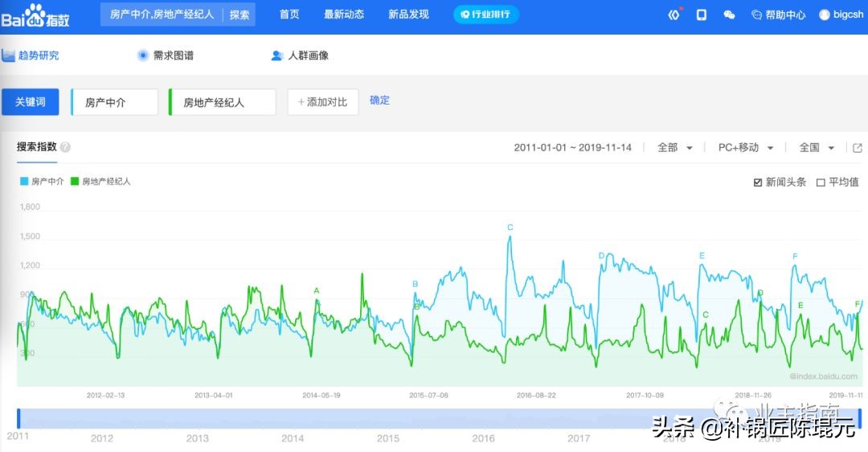Viewport: 868px width, 452px height.
Task: Click the 探索 search button
Action: (240, 15)
